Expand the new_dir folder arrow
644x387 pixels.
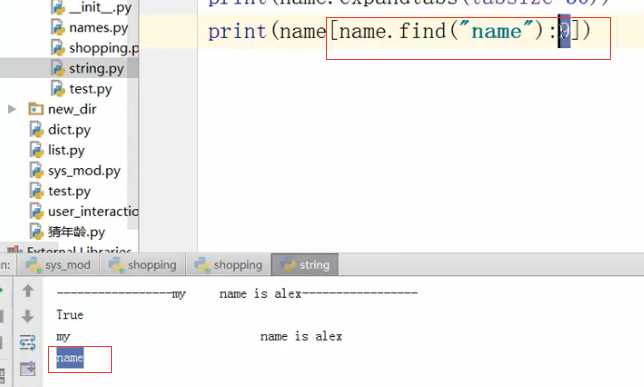point(12,109)
